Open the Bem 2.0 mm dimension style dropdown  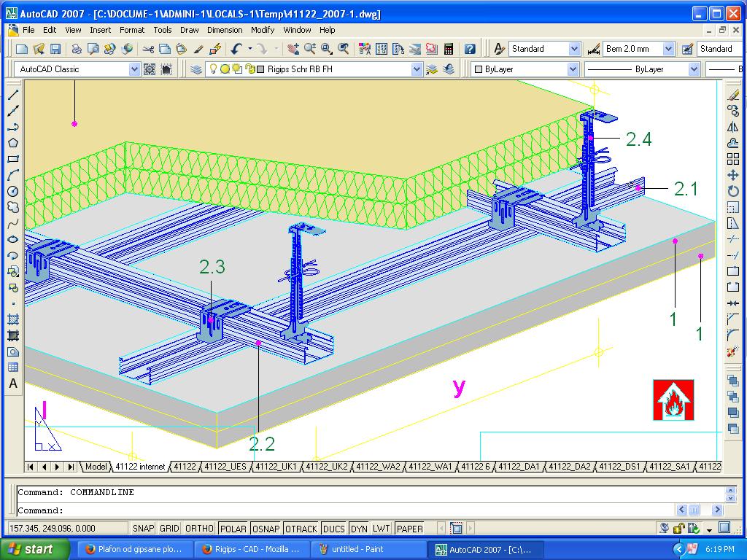pos(668,49)
